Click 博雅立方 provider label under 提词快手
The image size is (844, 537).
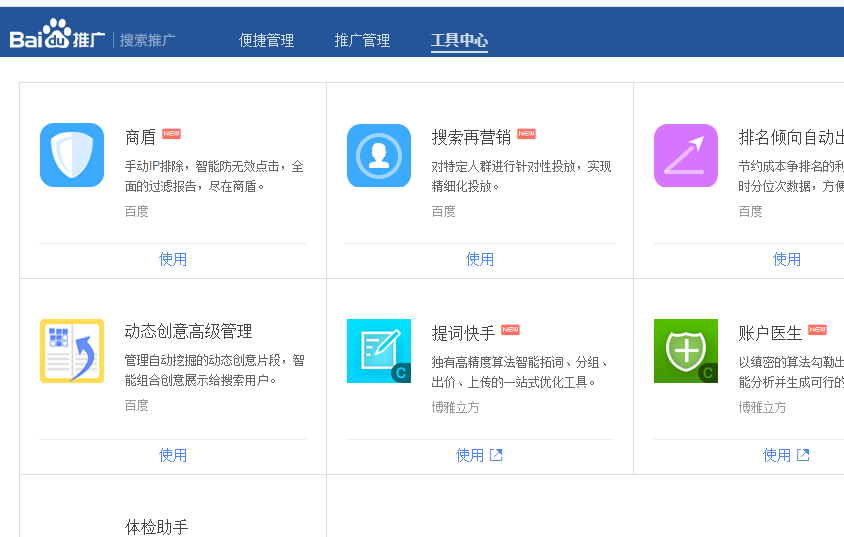455,407
